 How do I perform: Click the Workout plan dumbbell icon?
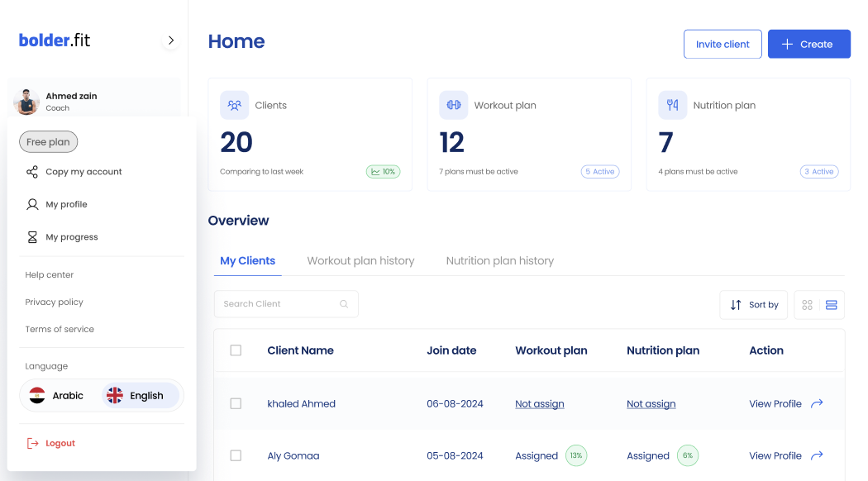pos(454,105)
